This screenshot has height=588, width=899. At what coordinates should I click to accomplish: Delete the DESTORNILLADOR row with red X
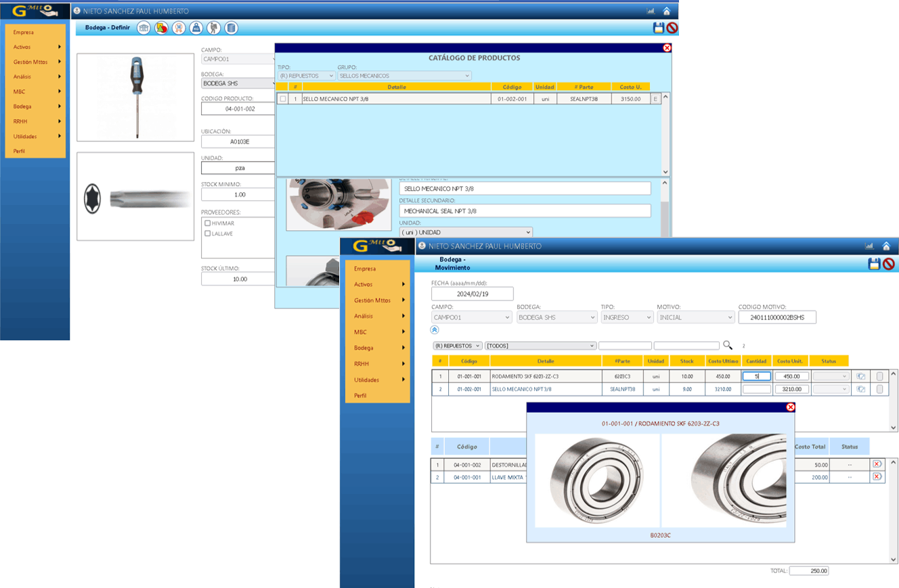tap(877, 464)
